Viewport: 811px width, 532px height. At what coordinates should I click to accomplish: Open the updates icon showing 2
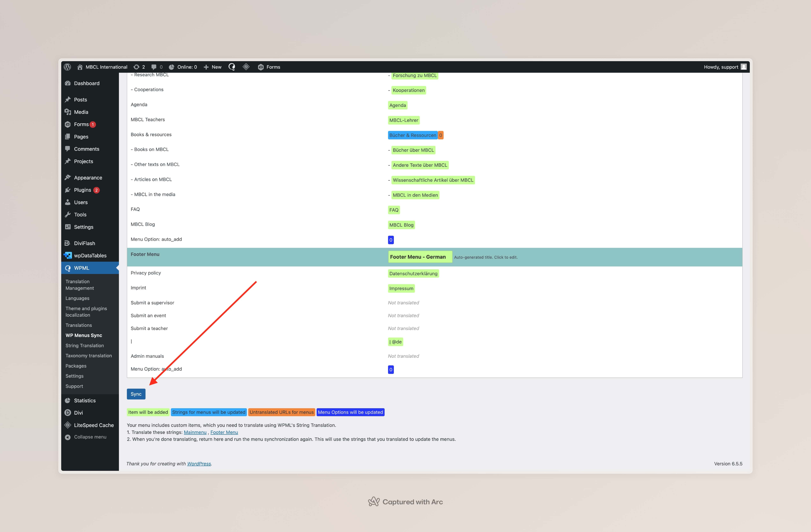click(137, 67)
